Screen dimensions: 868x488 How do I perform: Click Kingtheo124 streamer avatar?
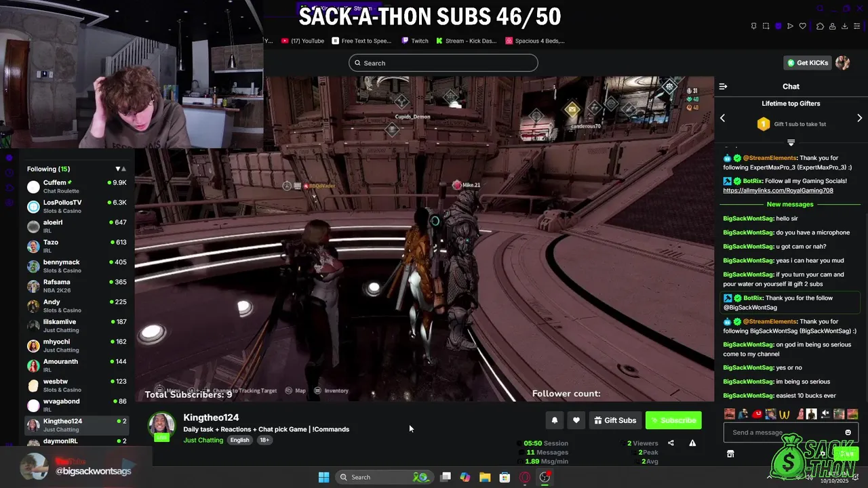click(161, 426)
